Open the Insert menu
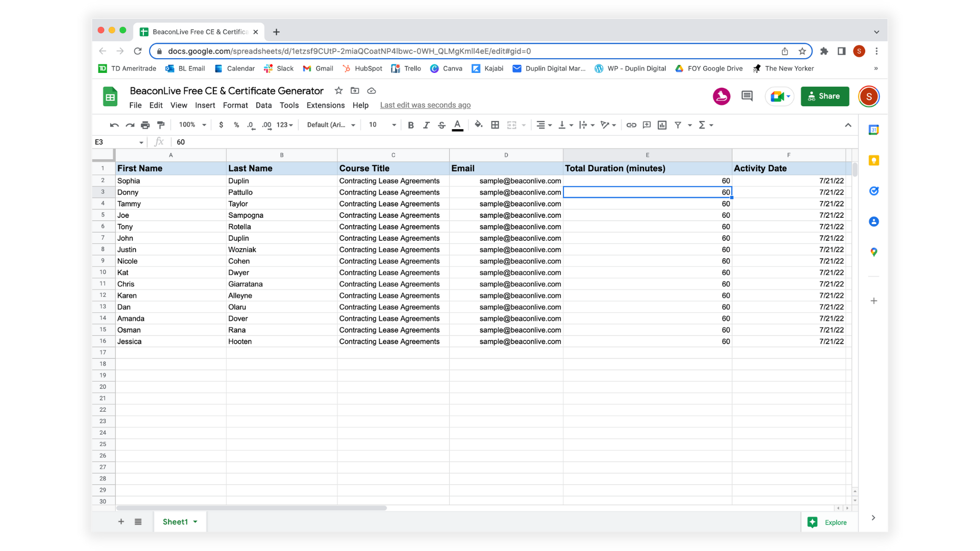Viewport: 980px width, 551px height. 205,105
